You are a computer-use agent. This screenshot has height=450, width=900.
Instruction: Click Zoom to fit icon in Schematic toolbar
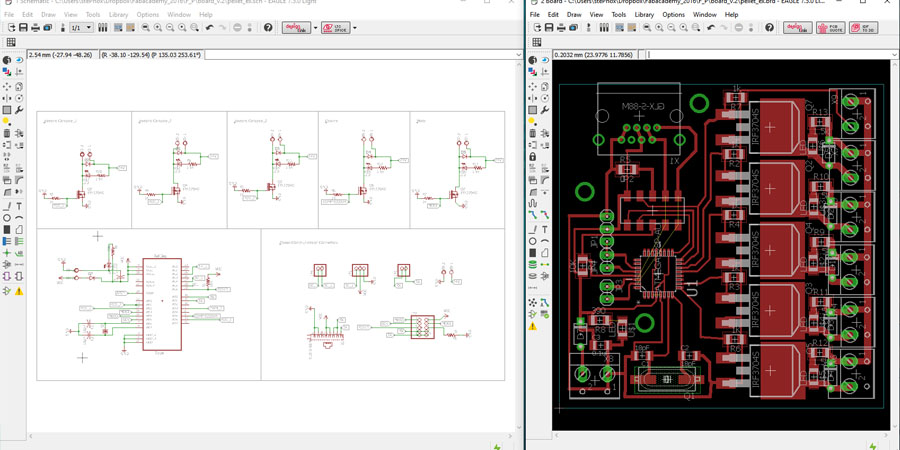(145, 28)
